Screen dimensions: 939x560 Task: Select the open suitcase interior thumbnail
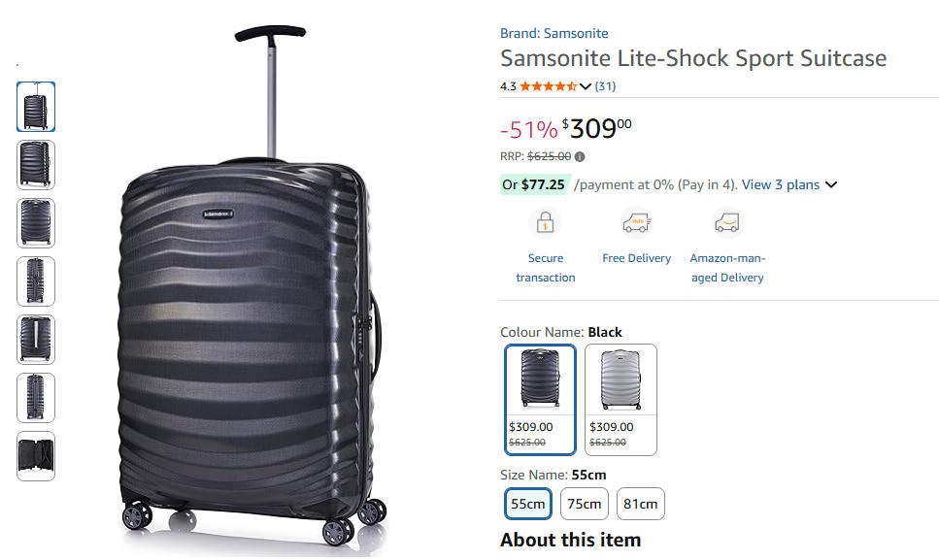[x=36, y=456]
